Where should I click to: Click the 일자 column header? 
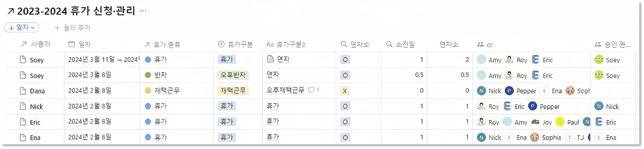click(x=80, y=44)
